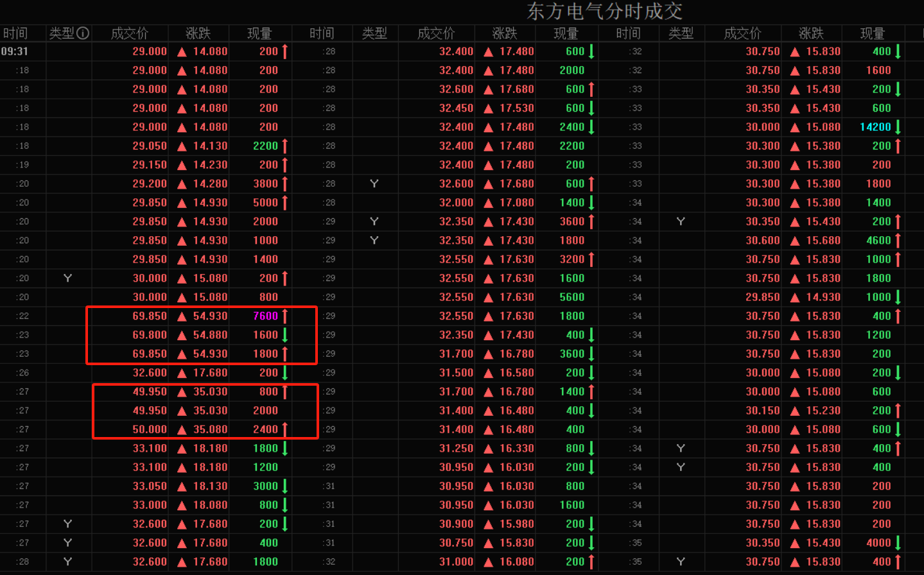Viewport: 924px width, 575px height.
Task: Select the 29.050 trade price
Action: [149, 146]
